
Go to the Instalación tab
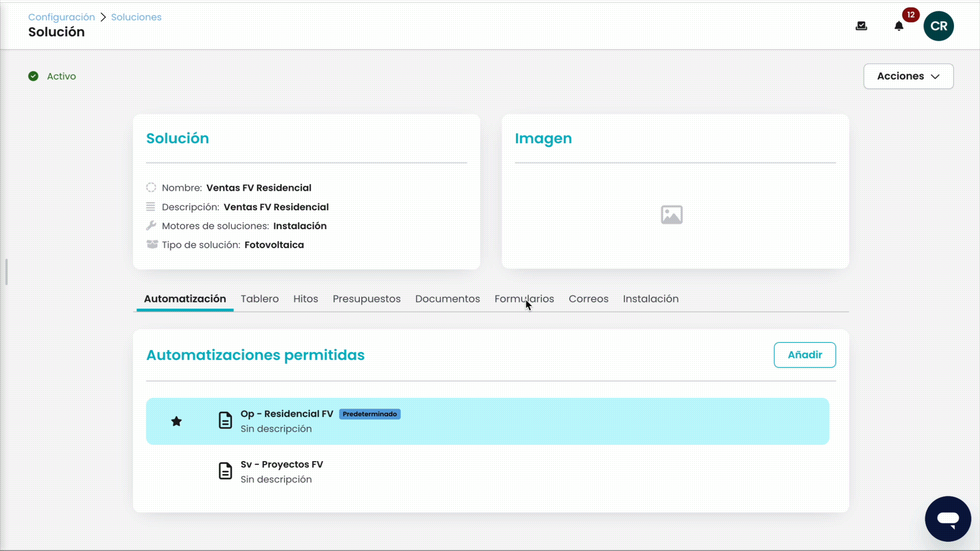651,299
